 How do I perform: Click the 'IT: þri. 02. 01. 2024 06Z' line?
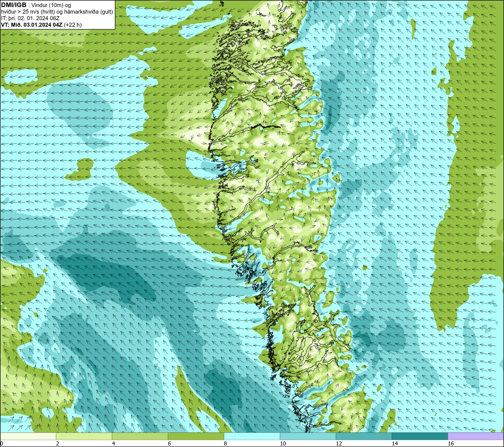point(30,18)
